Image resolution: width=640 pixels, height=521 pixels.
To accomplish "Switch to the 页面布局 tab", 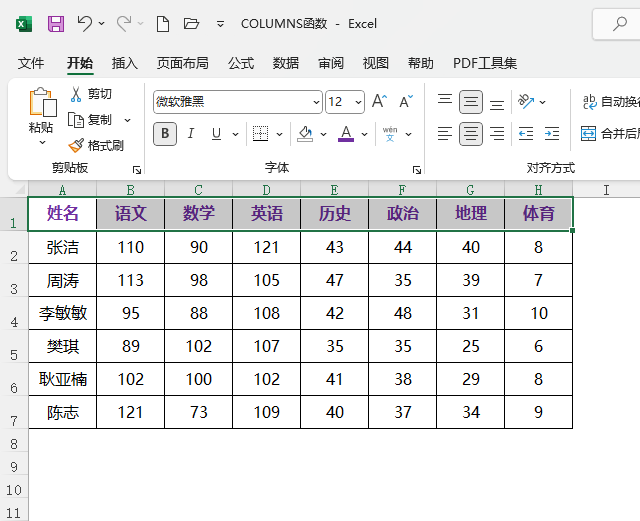I will tap(182, 63).
